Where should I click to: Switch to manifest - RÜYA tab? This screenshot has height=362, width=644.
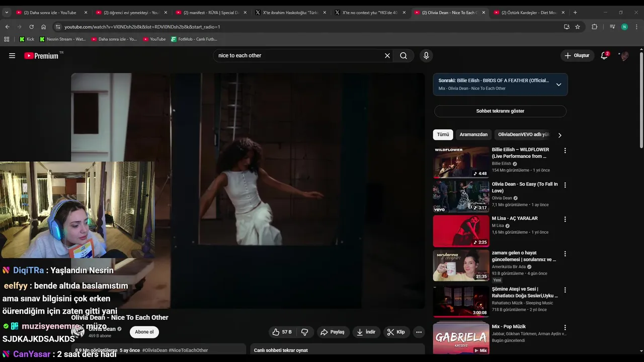coord(210,13)
